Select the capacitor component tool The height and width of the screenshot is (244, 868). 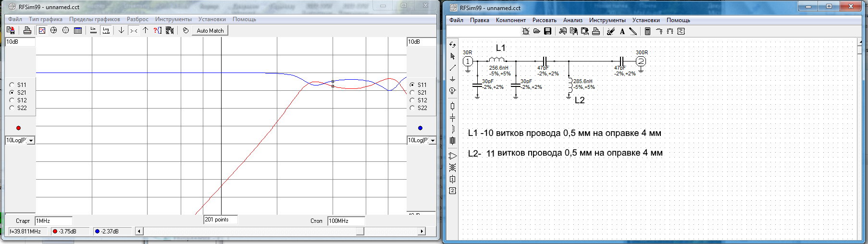point(452,118)
